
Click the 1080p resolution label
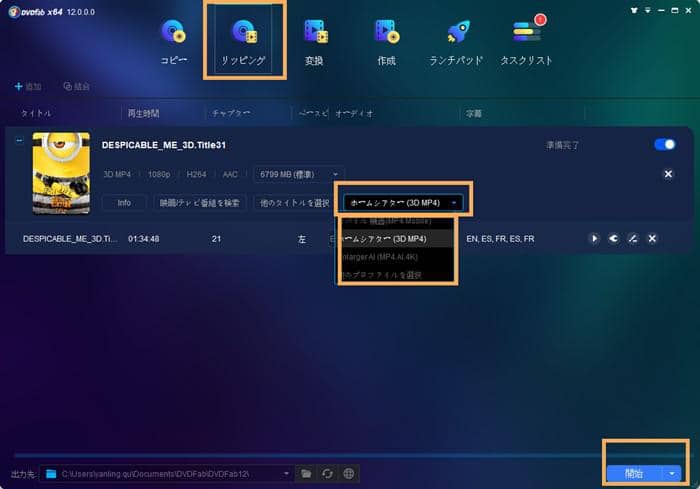tap(159, 174)
